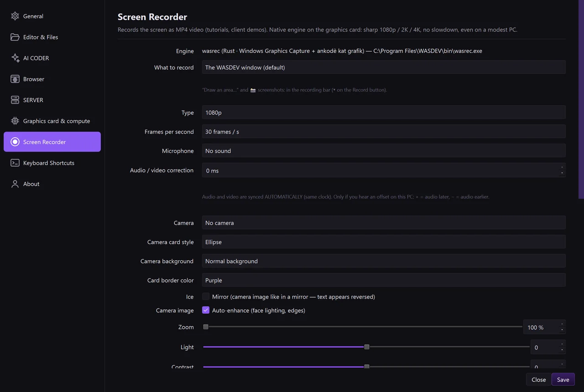This screenshot has width=584, height=392.
Task: Open General settings section
Action: (52, 16)
